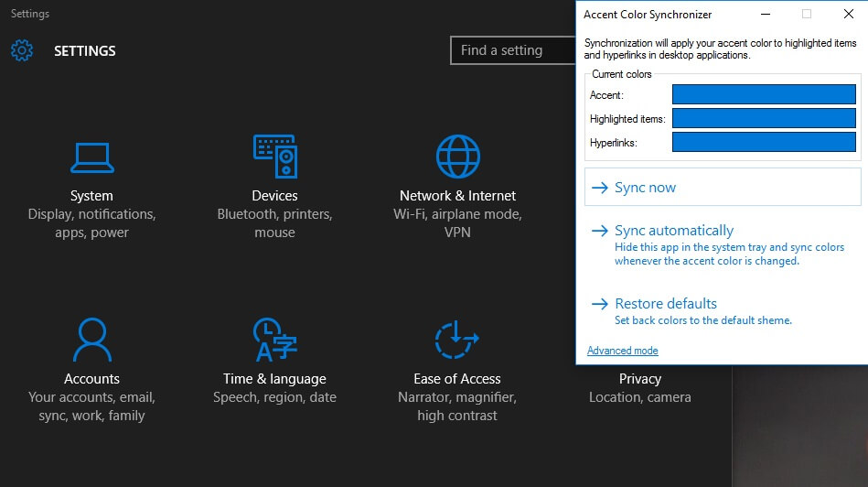
Task: Click the 'Highlighted items:' label
Action: click(627, 119)
